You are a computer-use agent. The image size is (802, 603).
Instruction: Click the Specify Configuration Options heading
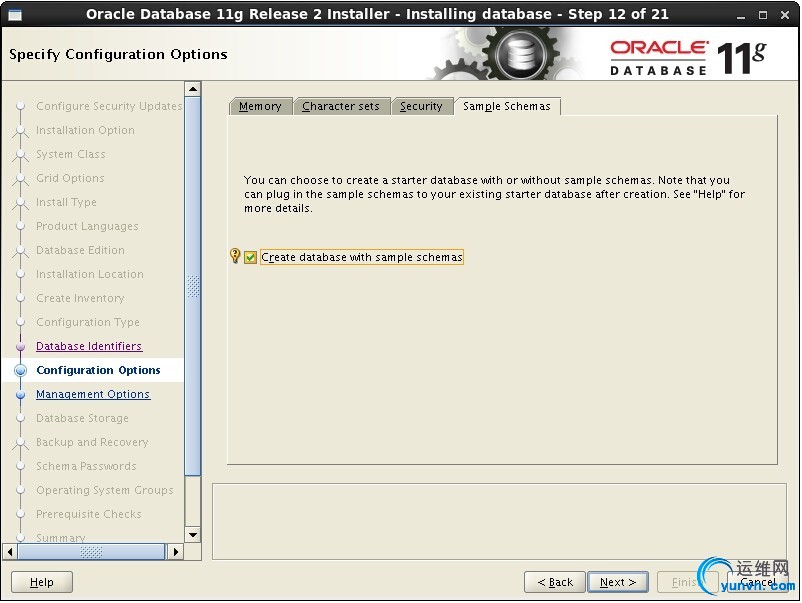[118, 55]
